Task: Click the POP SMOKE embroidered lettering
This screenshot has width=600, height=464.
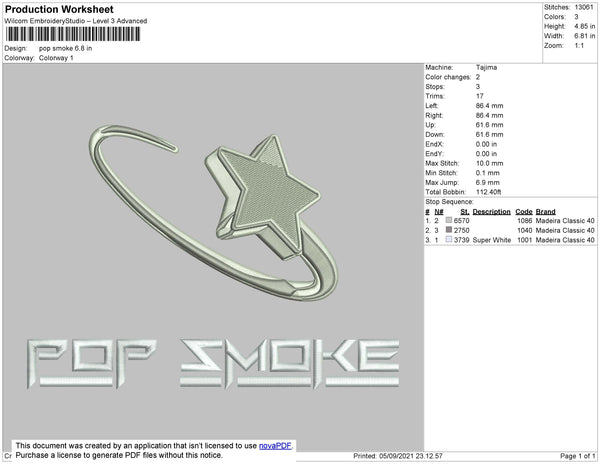Action: click(x=213, y=363)
